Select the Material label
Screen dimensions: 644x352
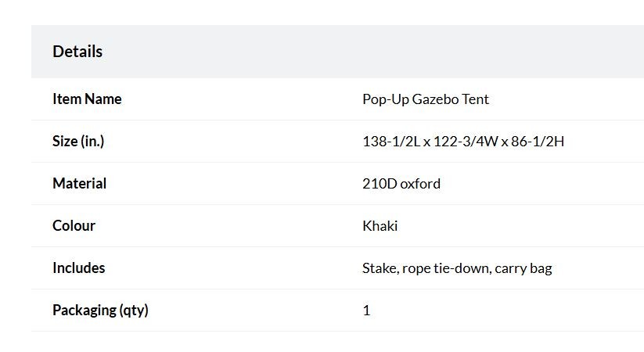point(79,183)
